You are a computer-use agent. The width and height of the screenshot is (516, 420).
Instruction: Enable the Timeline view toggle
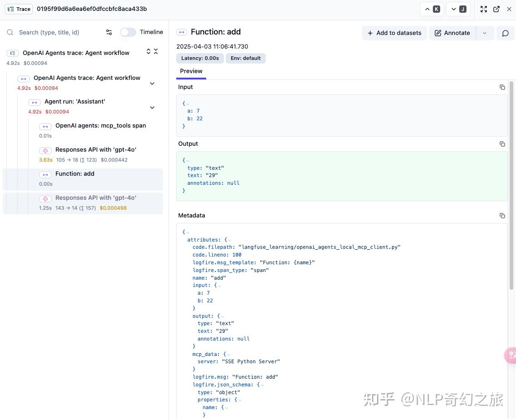coord(128,32)
